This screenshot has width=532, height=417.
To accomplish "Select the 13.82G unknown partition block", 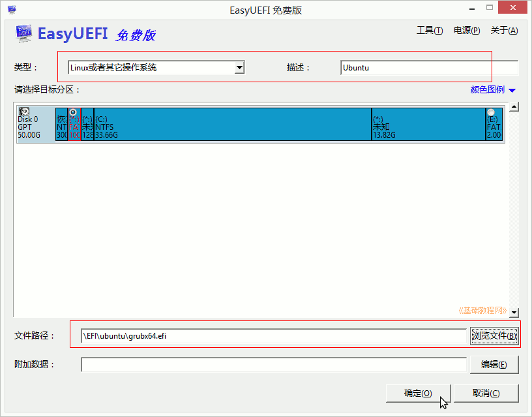I will [428, 124].
